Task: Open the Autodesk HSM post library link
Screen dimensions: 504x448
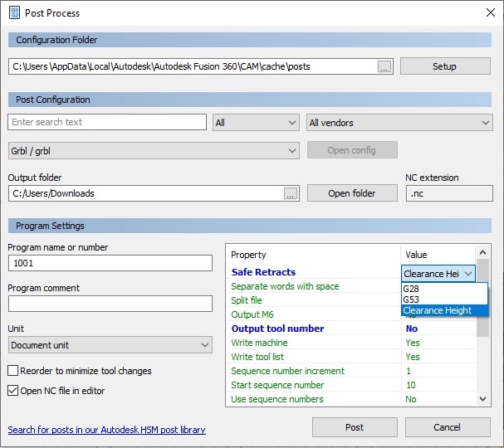Action: (106, 430)
